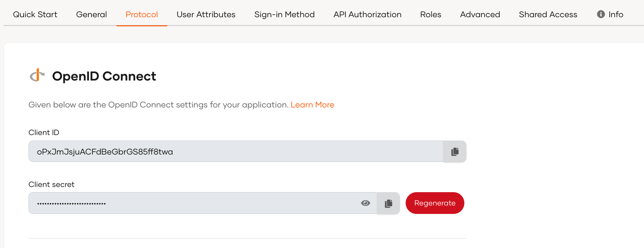Regenerate the client secret

tap(435, 203)
